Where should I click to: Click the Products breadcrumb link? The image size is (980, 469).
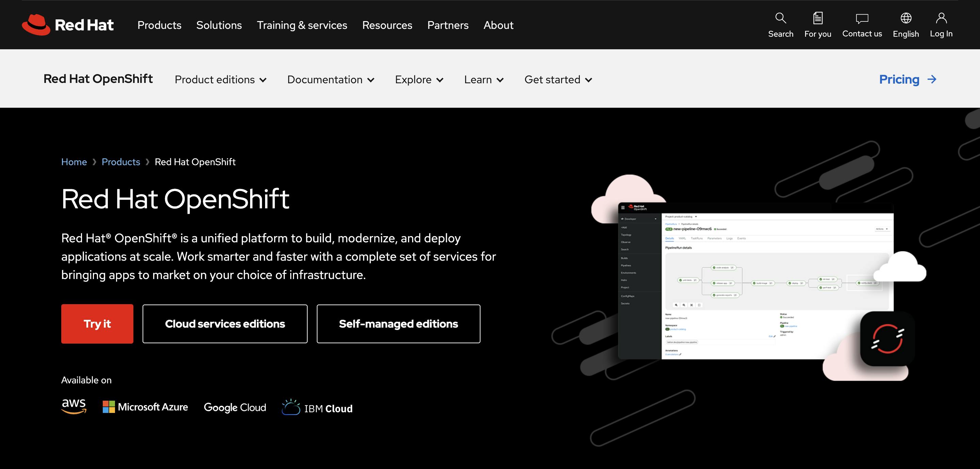click(120, 162)
